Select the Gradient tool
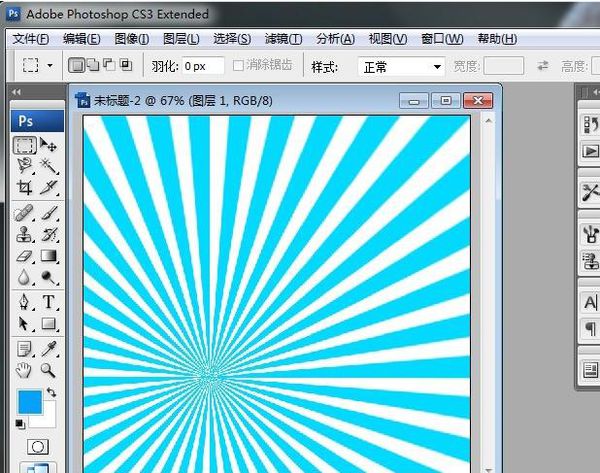This screenshot has width=600, height=473. pos(49,255)
